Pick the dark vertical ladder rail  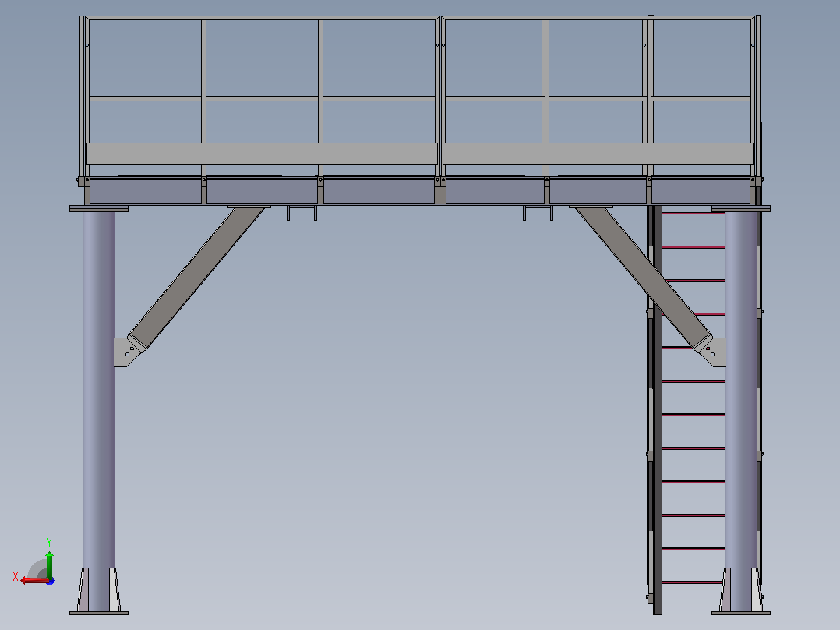click(658, 410)
